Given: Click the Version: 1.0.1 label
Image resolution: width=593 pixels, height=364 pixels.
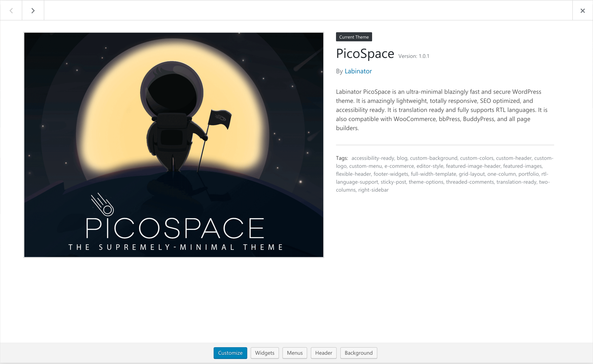Looking at the screenshot, I should [414, 56].
